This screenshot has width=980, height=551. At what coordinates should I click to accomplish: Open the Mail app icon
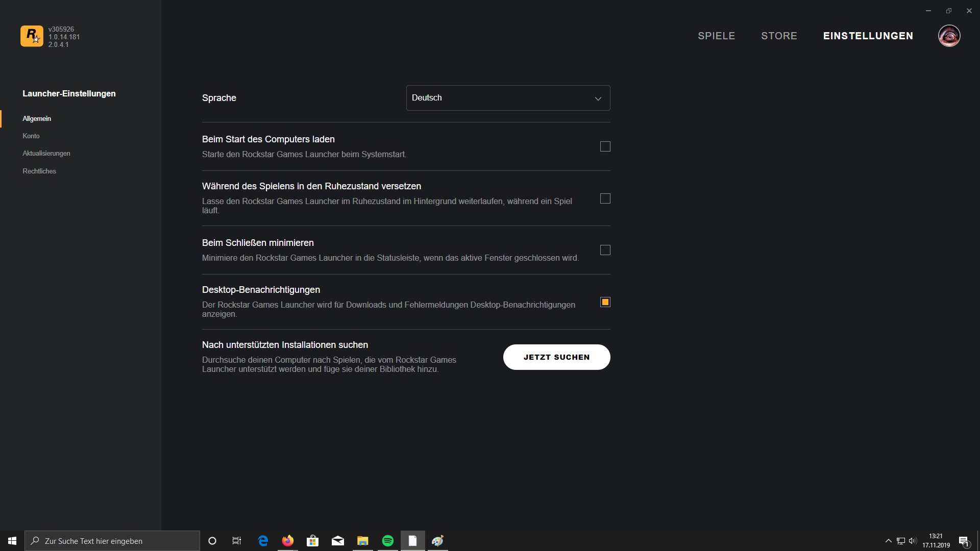[x=338, y=541]
